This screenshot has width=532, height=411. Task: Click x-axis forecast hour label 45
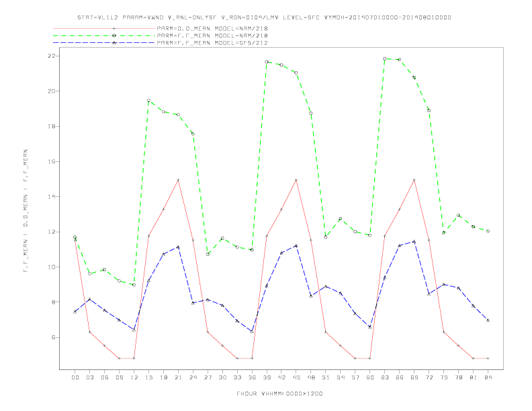pos(296,377)
